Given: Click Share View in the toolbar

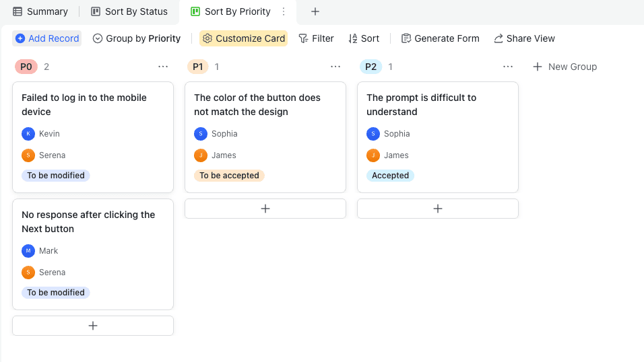Looking at the screenshot, I should [524, 38].
